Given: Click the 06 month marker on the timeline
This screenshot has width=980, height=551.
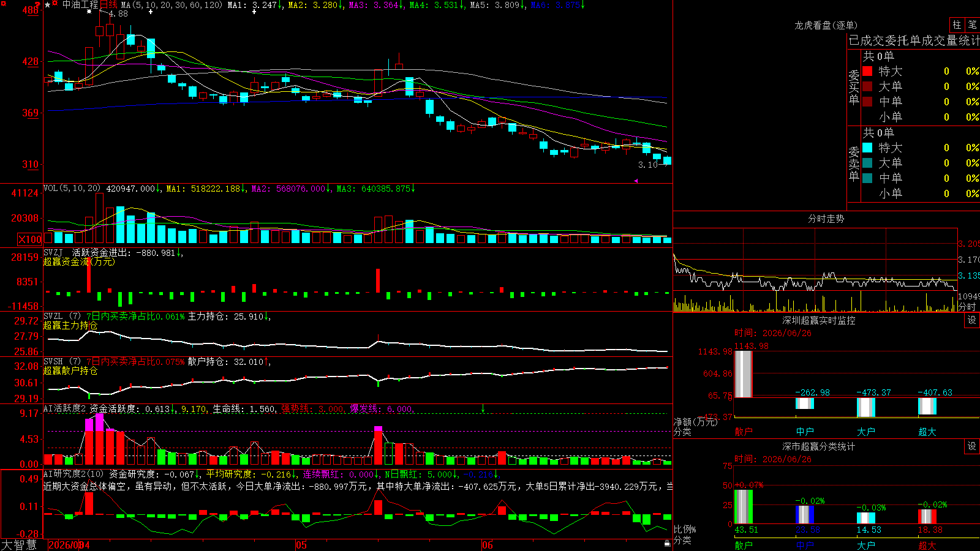Looking at the screenshot, I should point(487,545).
